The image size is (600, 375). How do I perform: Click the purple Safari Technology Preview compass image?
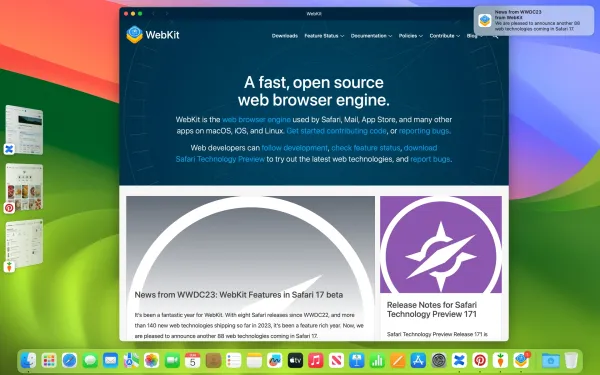click(441, 245)
